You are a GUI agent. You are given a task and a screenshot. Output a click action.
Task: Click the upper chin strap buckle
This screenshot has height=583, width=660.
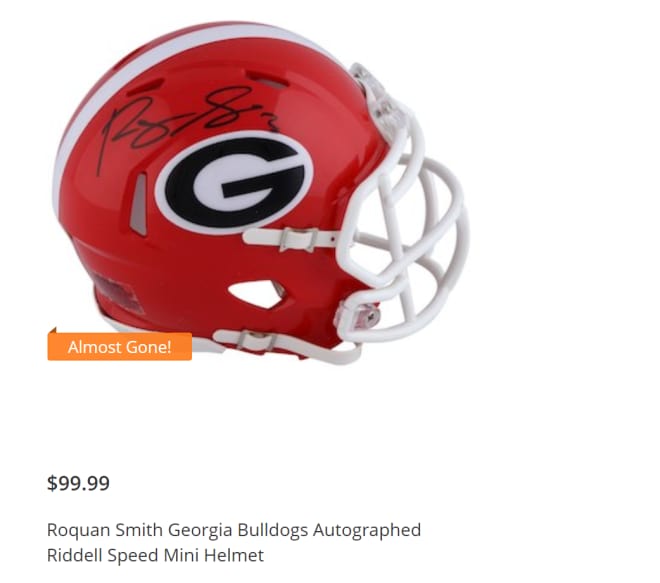point(299,240)
